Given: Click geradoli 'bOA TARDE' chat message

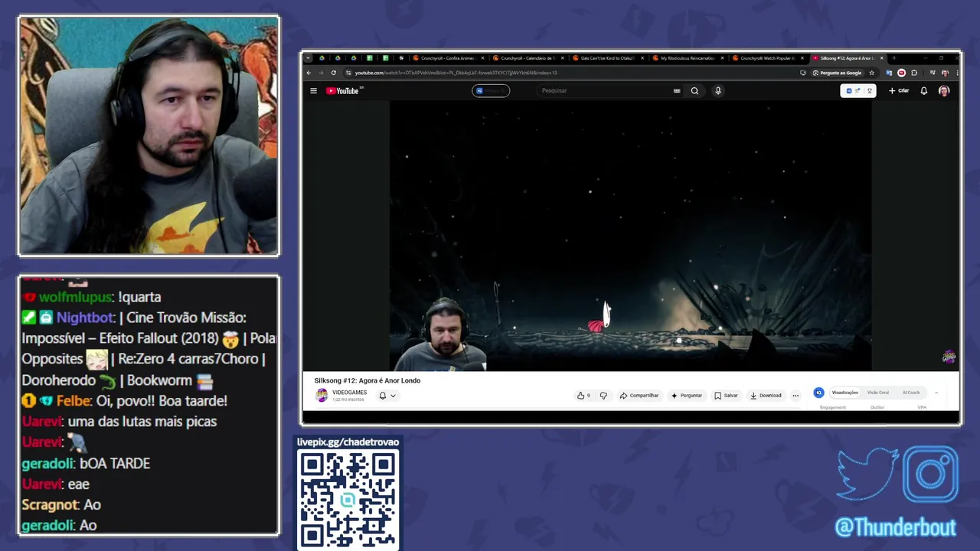Looking at the screenshot, I should [x=86, y=464].
